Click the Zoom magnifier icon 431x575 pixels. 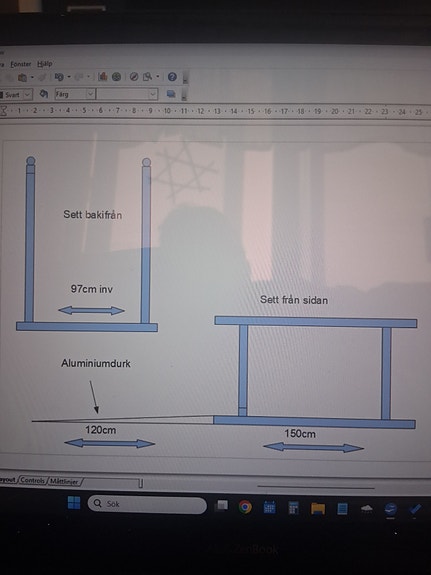pyautogui.click(x=147, y=77)
